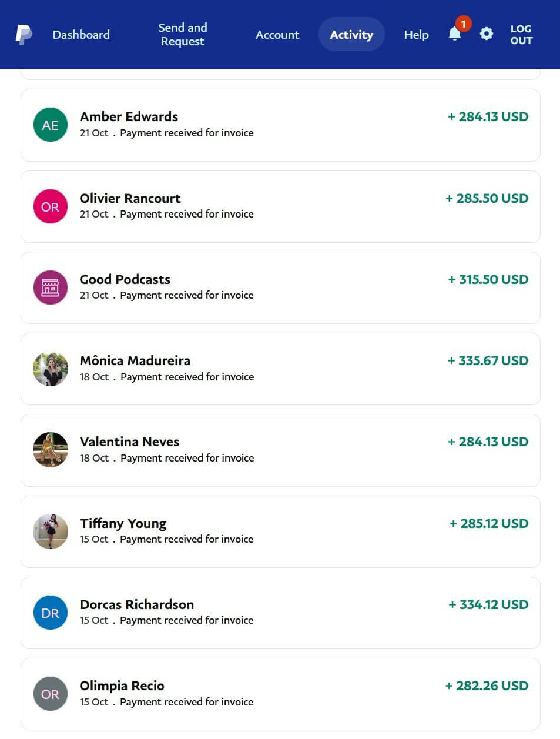View Good Podcasts 315.50 USD payment

pyautogui.click(x=488, y=279)
